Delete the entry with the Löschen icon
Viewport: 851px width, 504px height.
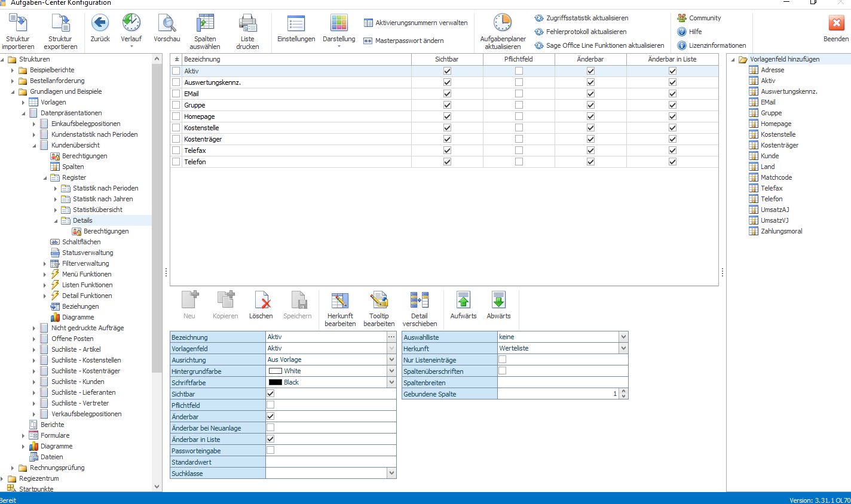(x=261, y=300)
